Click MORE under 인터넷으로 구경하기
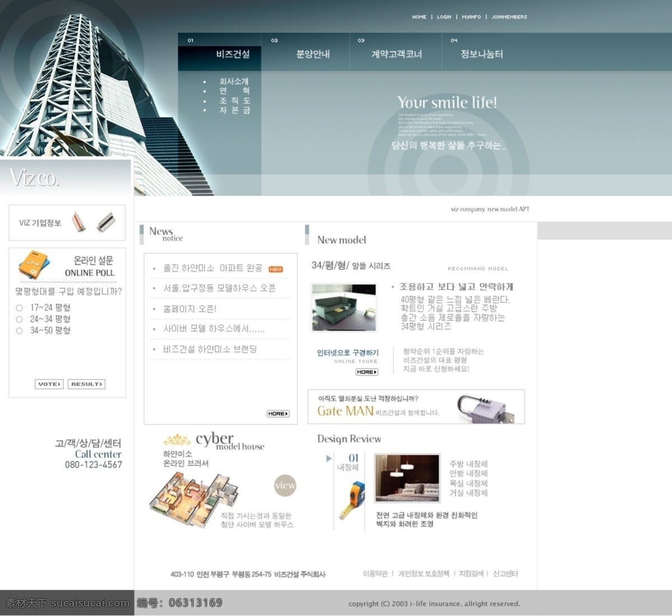 click(367, 372)
